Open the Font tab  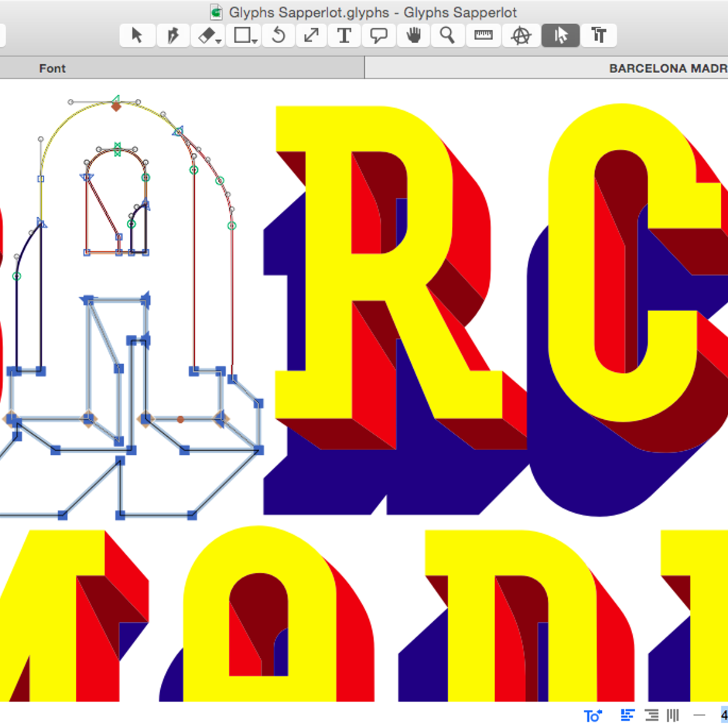(52, 69)
